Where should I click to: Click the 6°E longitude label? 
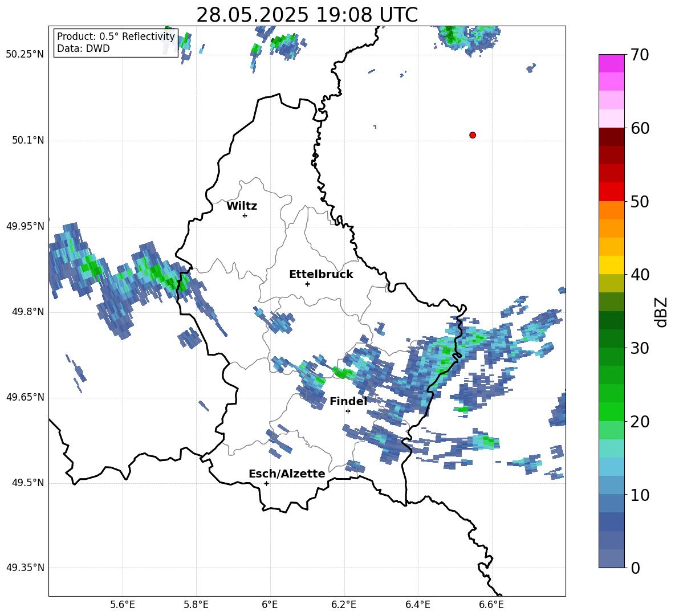pyautogui.click(x=270, y=605)
